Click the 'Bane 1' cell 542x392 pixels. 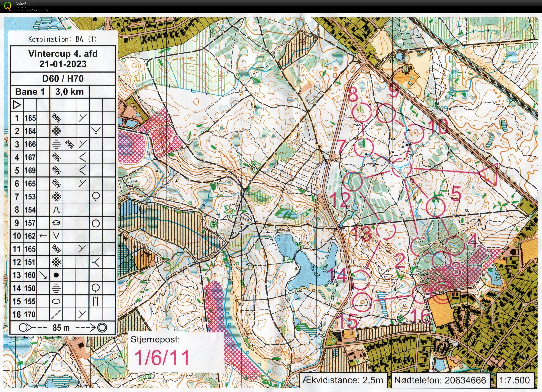coord(30,92)
